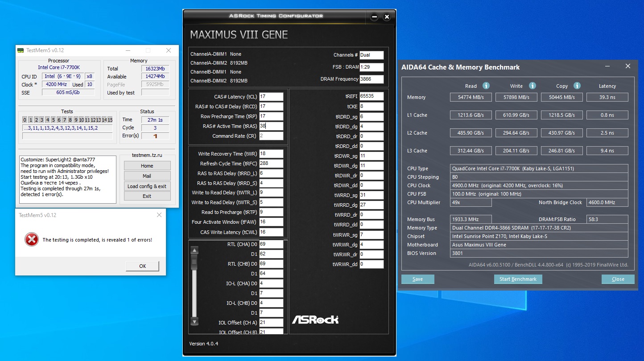Click the tRDRD_sg value field
Screen dimensions: 644x361
pyautogui.click(x=372, y=116)
